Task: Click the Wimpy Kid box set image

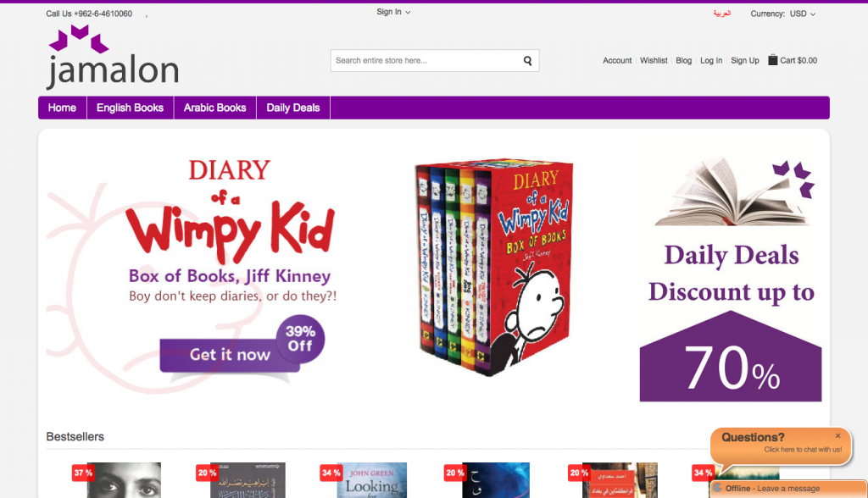Action: pos(494,268)
